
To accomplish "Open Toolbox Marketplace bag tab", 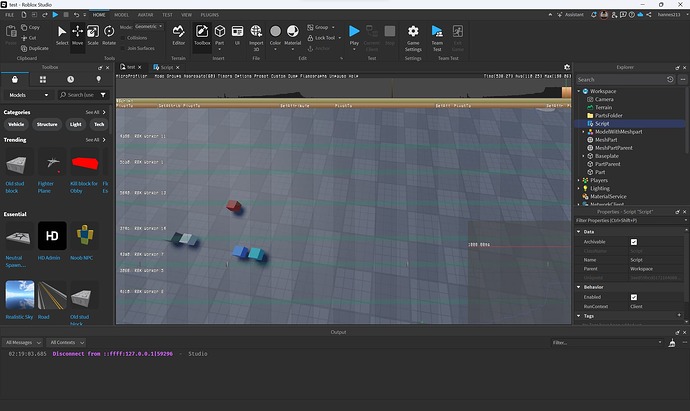I will [15, 79].
